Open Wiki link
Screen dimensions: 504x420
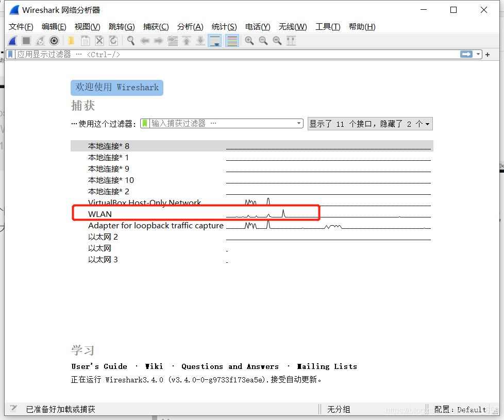[x=154, y=366]
